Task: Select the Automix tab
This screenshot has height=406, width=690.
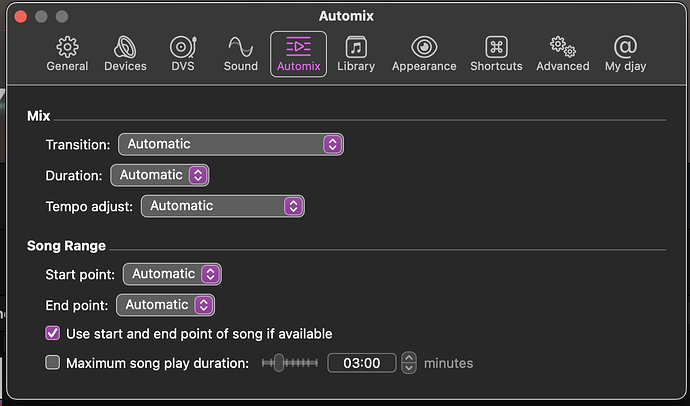Action: tap(298, 54)
